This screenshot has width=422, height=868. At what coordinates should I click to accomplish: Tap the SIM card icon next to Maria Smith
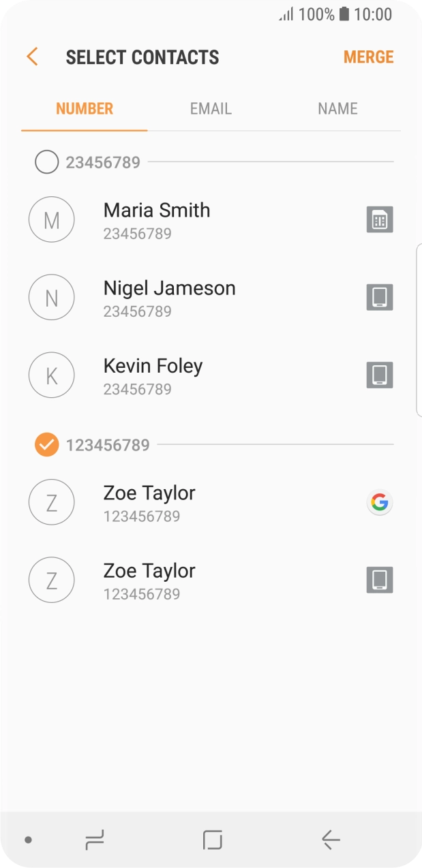[380, 220]
